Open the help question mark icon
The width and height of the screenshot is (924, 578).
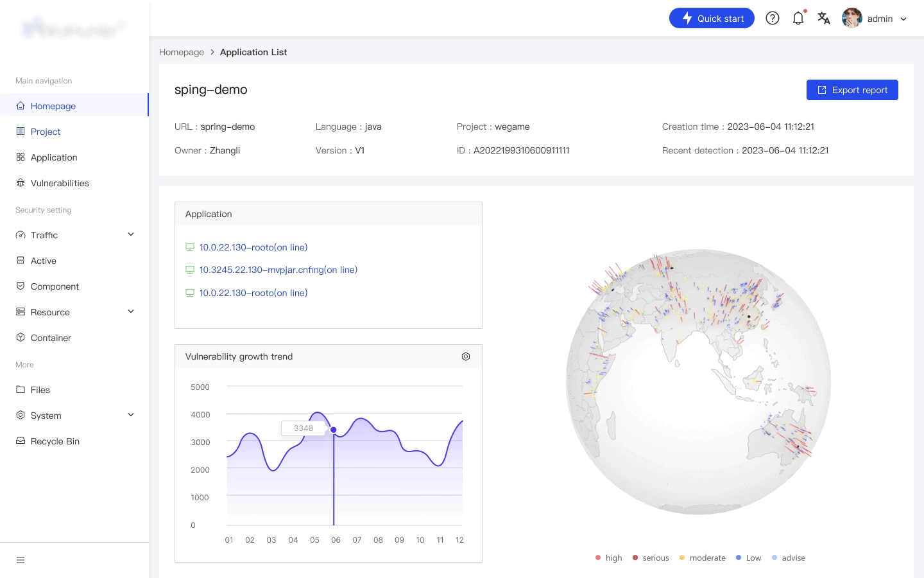773,18
